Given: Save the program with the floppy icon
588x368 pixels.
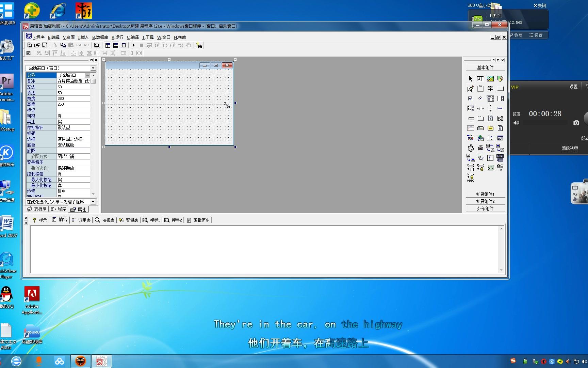Looking at the screenshot, I should click(x=45, y=45).
